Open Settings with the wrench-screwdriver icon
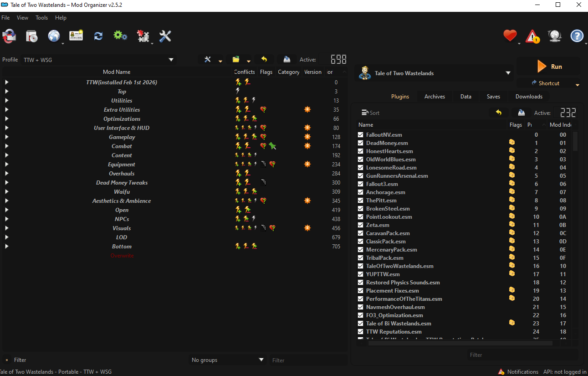 (x=165, y=36)
